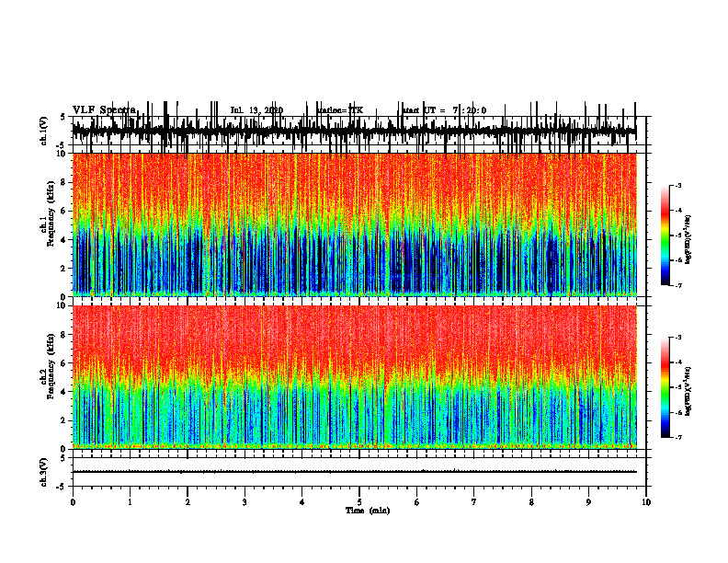Click the ch.1 spectrogram panel
The width and height of the screenshot is (728, 563).
pyautogui.click(x=355, y=224)
